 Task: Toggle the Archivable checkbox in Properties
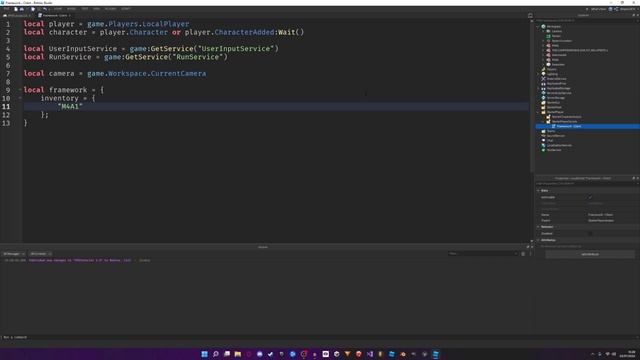590,197
